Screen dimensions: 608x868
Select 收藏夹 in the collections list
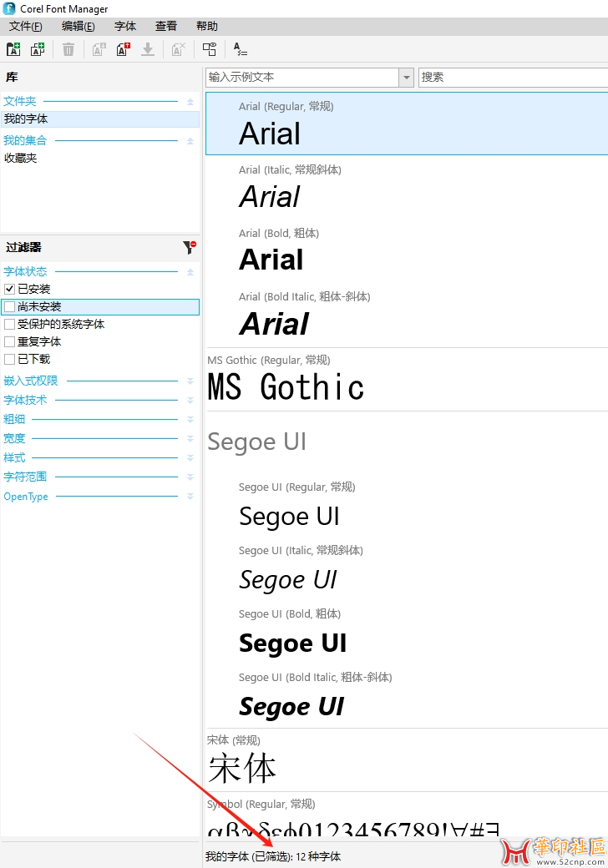tap(21, 158)
